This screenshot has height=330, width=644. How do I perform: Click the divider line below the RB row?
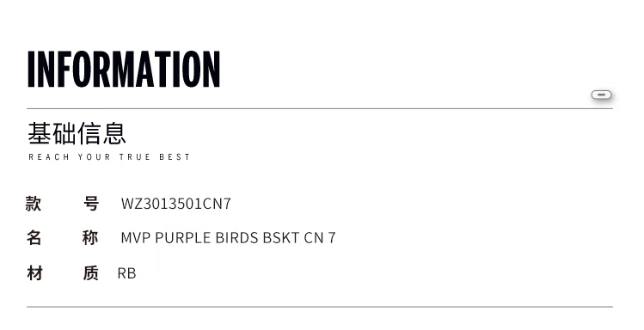coord(320,307)
